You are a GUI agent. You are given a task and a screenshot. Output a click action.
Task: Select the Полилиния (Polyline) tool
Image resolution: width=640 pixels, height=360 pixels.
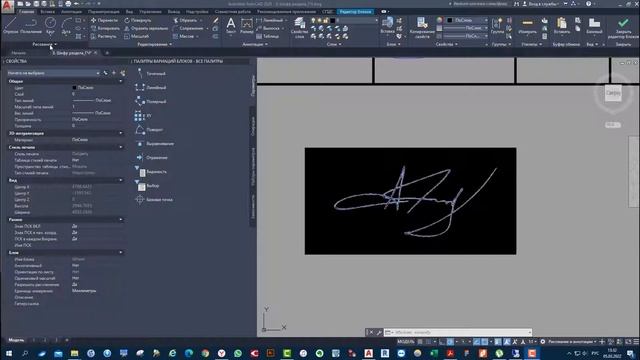(x=31, y=26)
